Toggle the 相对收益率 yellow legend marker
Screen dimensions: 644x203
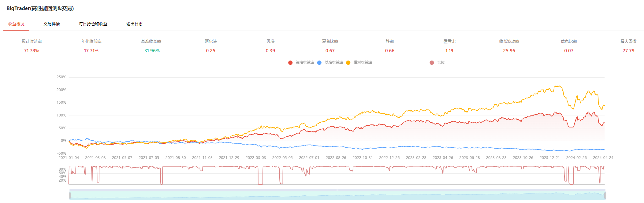click(348, 63)
